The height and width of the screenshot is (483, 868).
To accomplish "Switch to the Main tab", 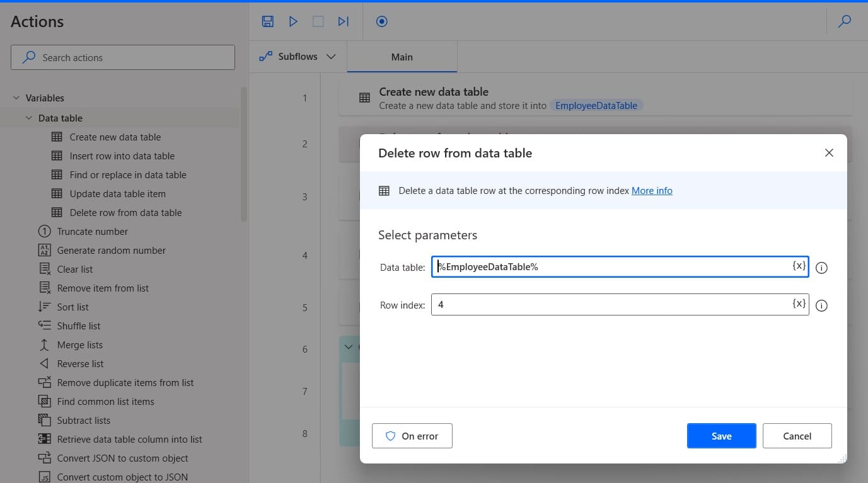I will click(x=402, y=57).
